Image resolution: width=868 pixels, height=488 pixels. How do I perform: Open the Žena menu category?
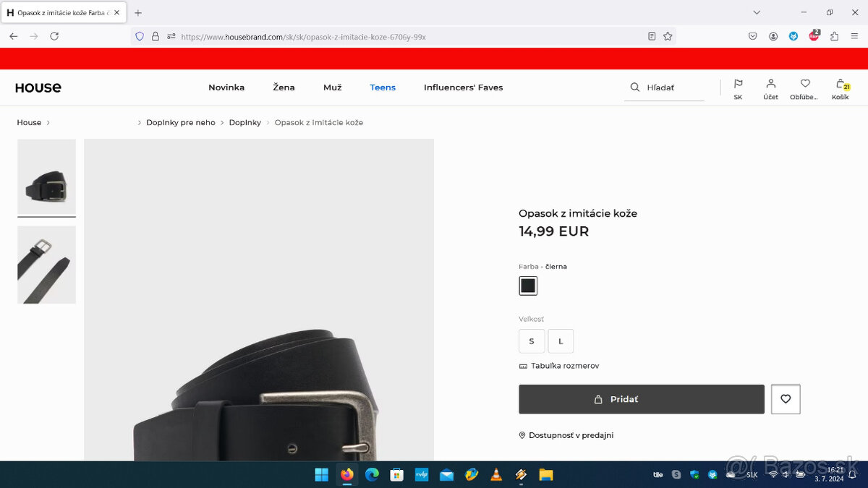coord(284,87)
